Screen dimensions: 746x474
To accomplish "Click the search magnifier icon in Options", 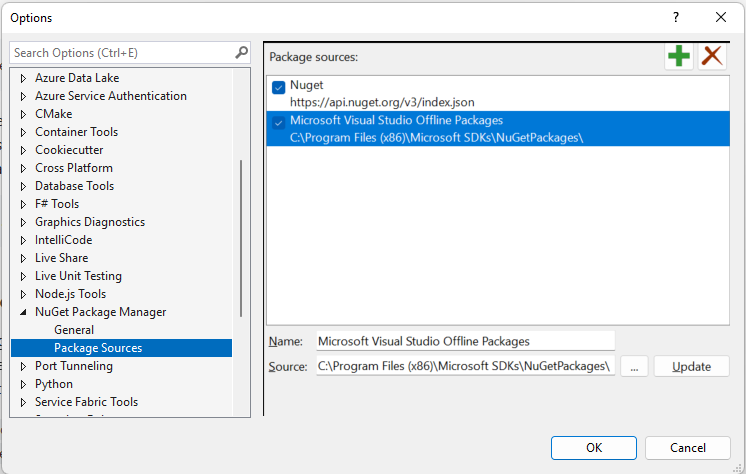I will [241, 52].
